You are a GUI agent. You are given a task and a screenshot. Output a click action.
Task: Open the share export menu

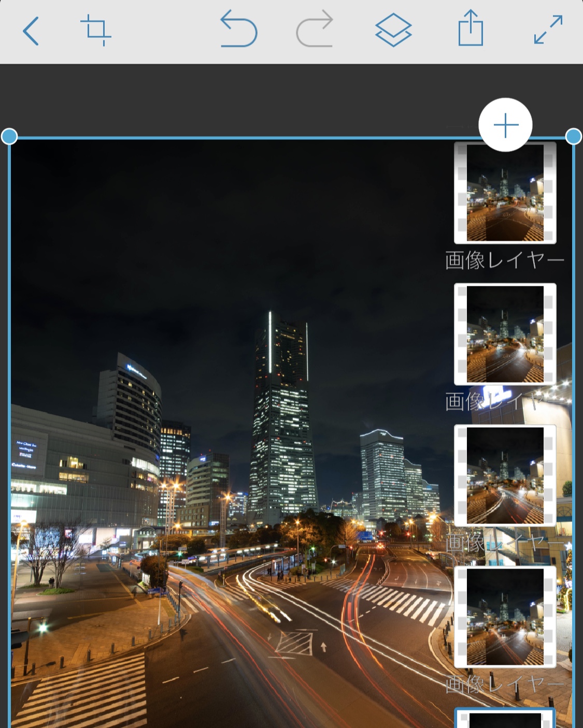coord(471,28)
